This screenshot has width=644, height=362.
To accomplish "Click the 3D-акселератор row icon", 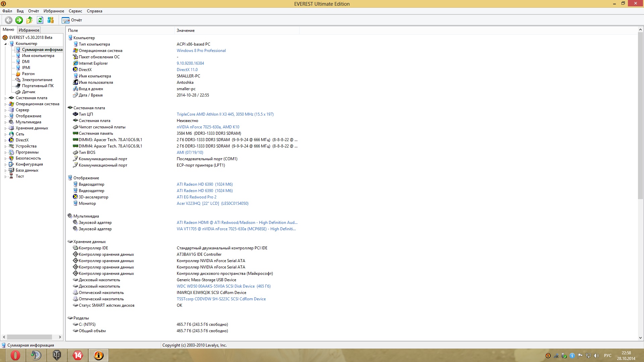I will 75,197.
